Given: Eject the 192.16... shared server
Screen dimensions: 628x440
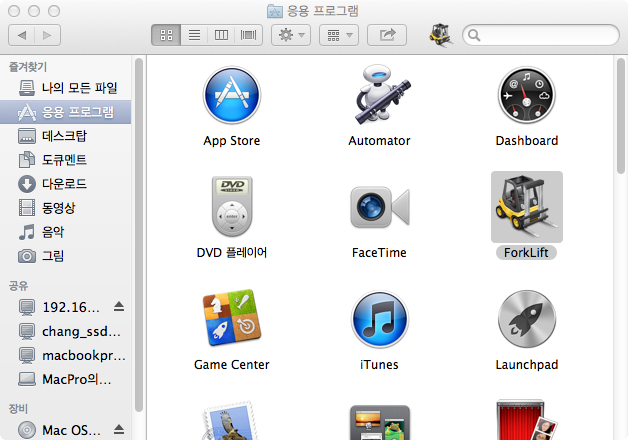Looking at the screenshot, I should (x=119, y=307).
